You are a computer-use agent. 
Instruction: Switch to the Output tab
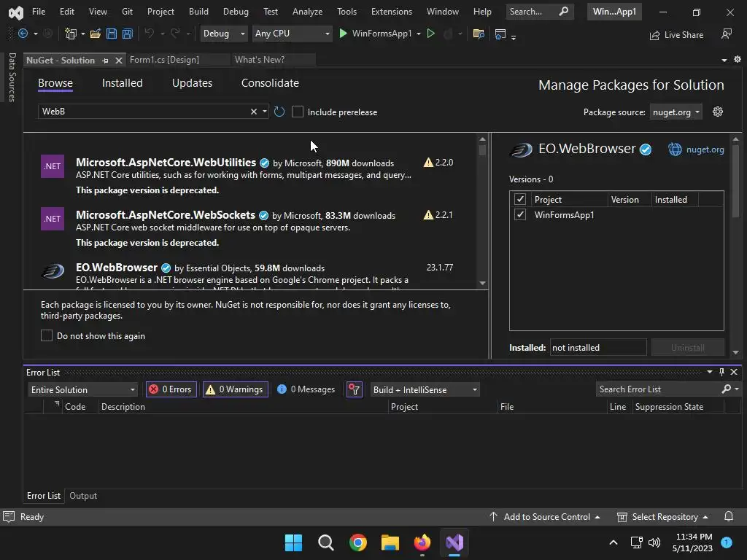click(83, 496)
